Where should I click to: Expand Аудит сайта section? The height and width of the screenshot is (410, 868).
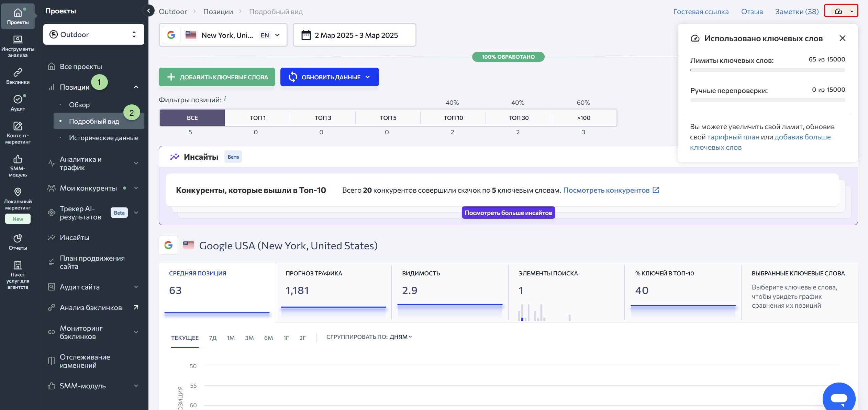(136, 287)
